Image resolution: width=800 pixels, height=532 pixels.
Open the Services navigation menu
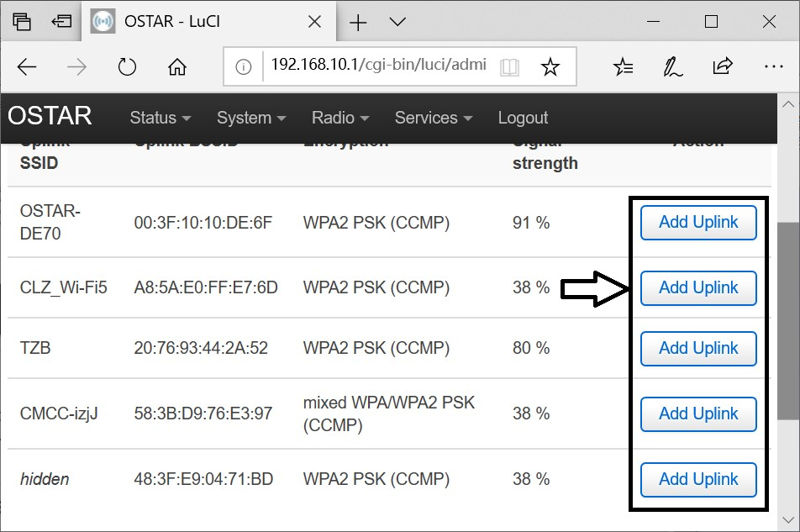[x=433, y=118]
